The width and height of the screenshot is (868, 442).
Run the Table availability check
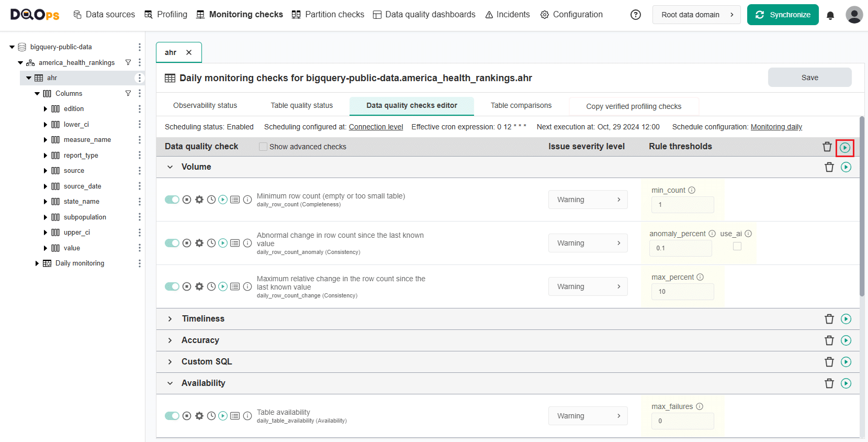223,416
